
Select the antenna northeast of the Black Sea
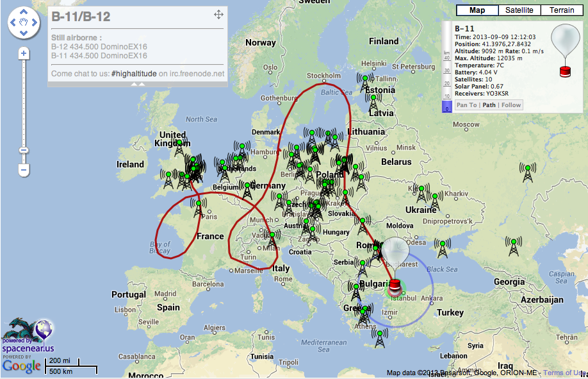click(x=513, y=246)
